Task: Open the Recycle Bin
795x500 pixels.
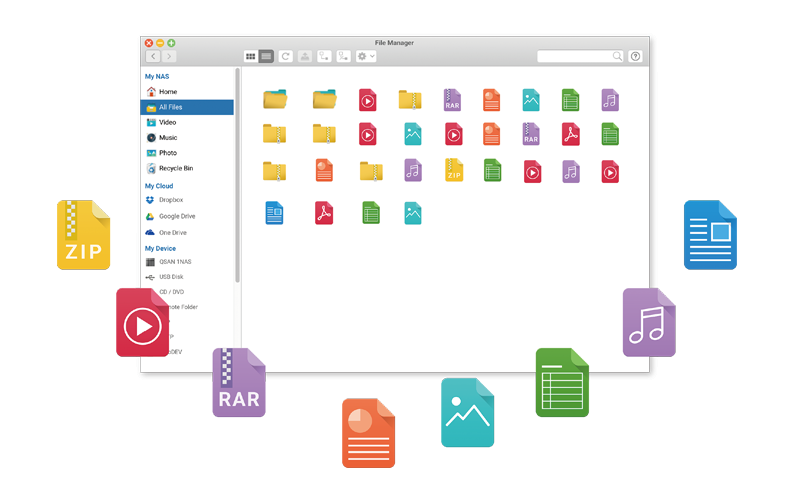Action: click(x=187, y=168)
